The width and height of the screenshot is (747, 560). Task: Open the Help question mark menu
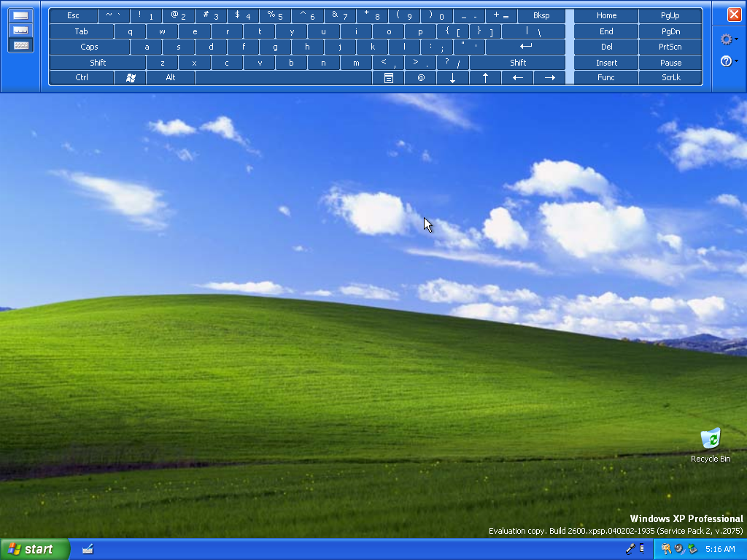pos(729,61)
